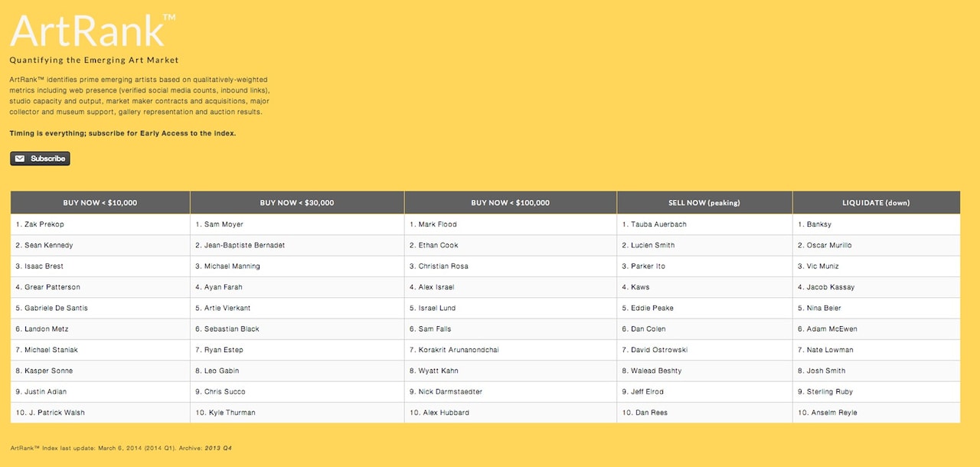Open the 2013 Q4 archive link
This screenshot has height=467, width=980.
point(218,448)
